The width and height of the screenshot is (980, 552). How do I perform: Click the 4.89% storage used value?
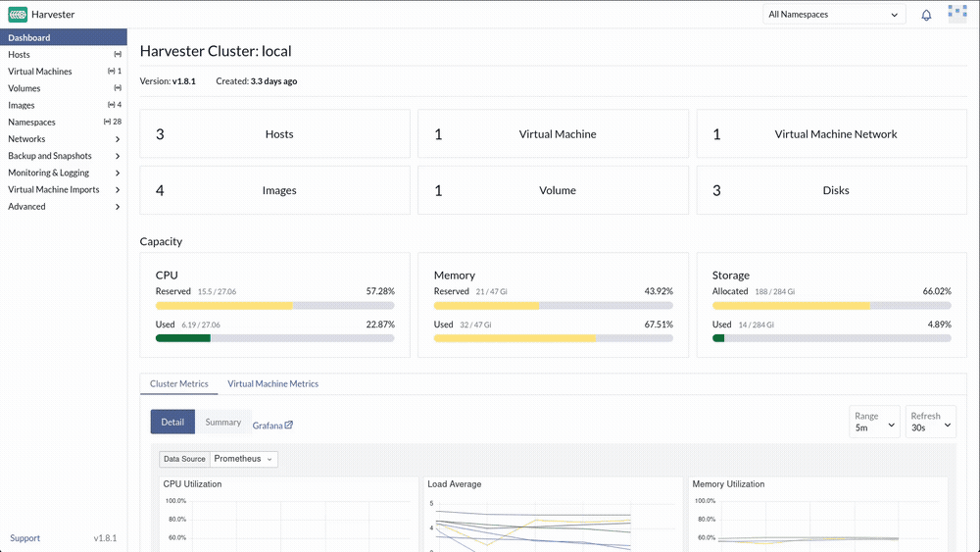[x=940, y=325]
